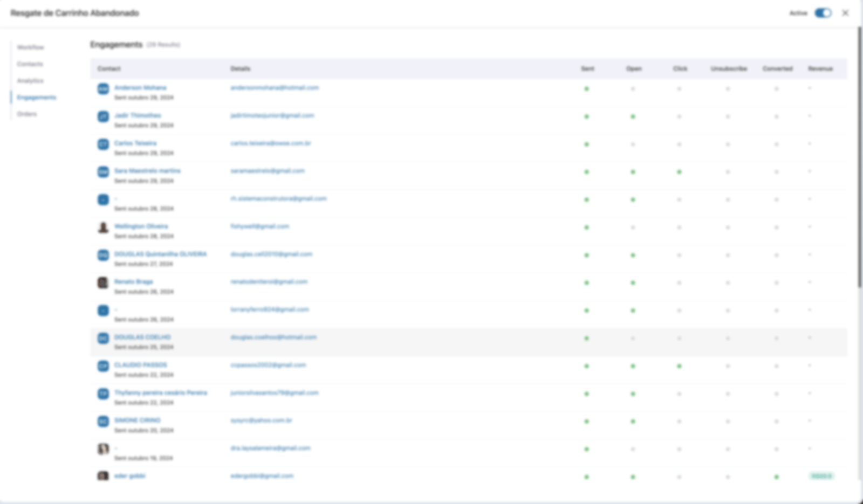Click Wellington Oliveira's profile photo

[x=103, y=227]
